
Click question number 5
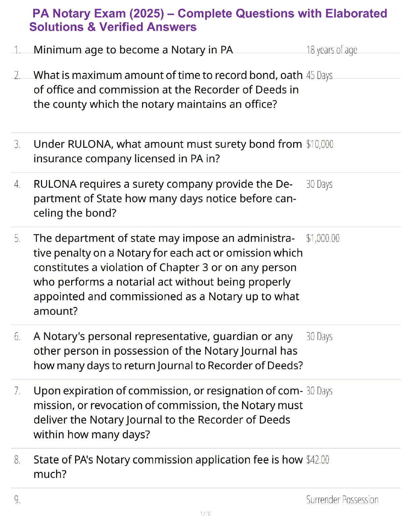click(17, 238)
